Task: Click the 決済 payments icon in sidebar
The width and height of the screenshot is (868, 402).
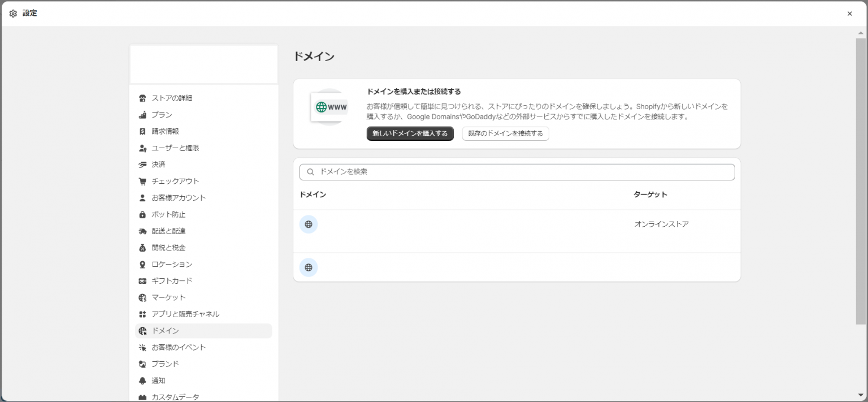Action: (142, 164)
